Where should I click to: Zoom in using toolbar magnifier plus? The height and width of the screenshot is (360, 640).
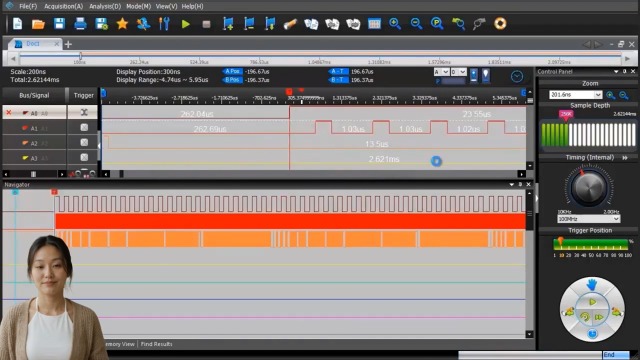(395, 24)
